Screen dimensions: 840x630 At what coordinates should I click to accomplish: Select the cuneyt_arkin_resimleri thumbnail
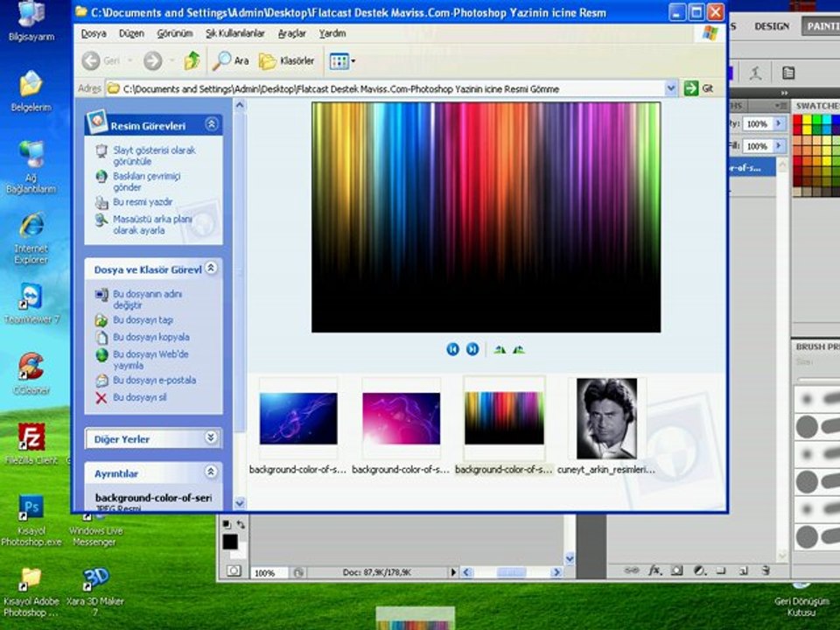[x=606, y=418]
